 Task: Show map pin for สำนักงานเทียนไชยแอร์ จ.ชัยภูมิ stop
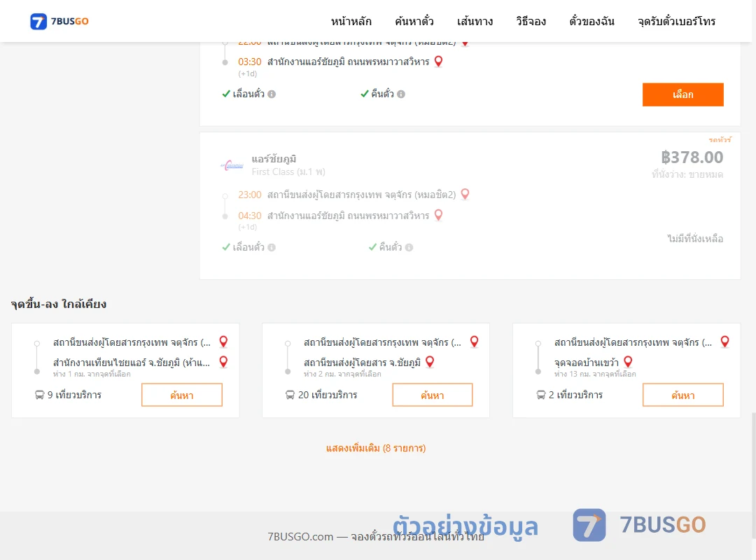pos(223,362)
